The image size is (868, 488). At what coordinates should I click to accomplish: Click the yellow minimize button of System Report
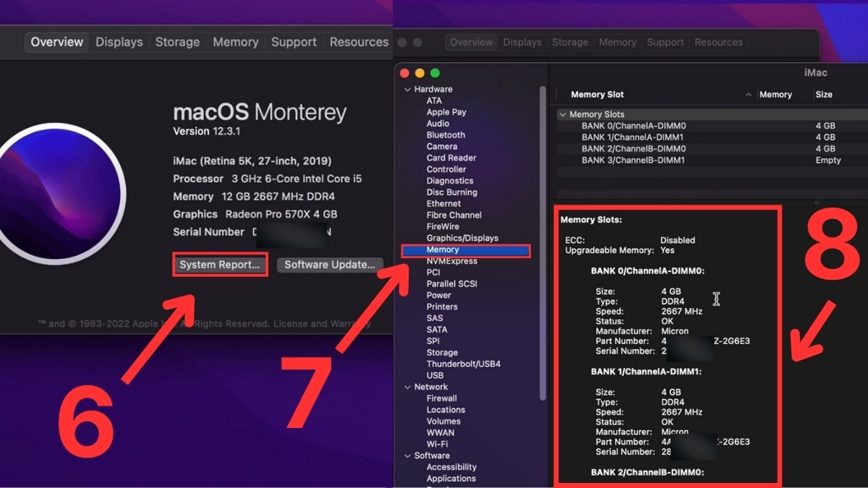[x=420, y=73]
